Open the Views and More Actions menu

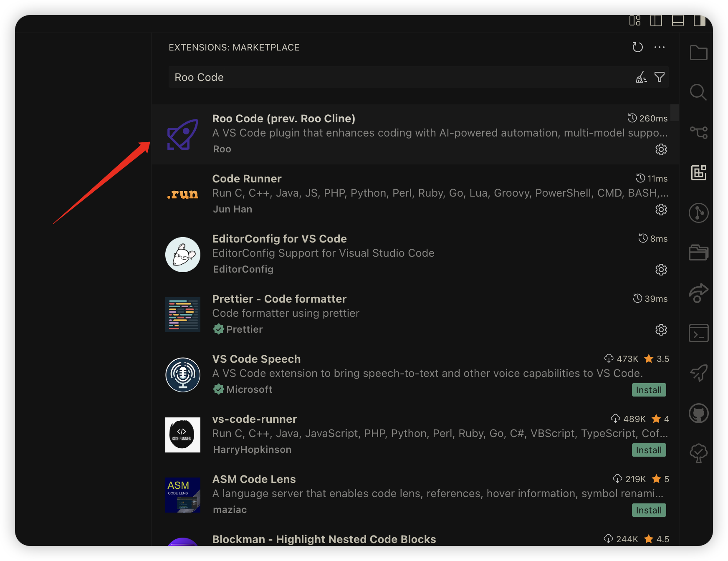tap(660, 47)
